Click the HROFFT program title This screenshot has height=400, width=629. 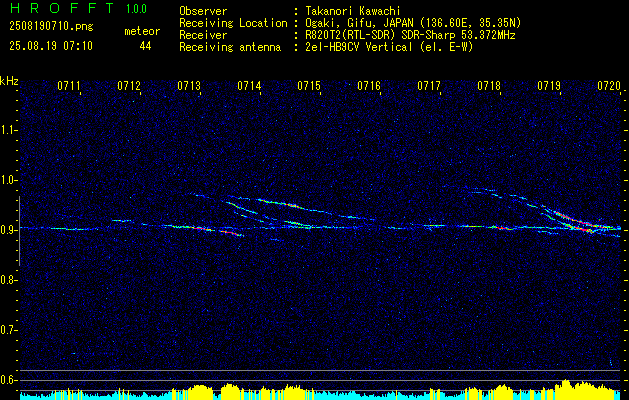[x=61, y=8]
